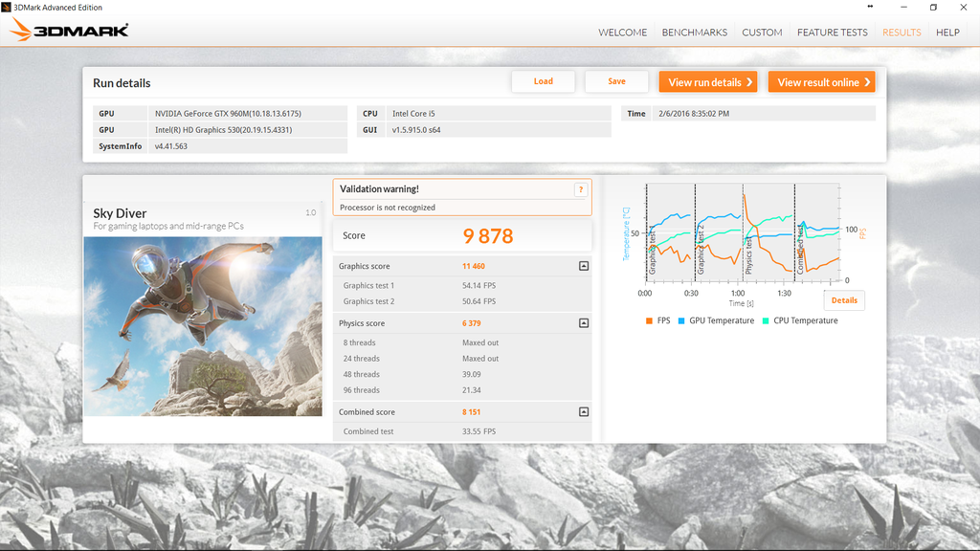
Task: Click the run time 2/6/2016 8:35:02 PM
Action: coord(694,114)
